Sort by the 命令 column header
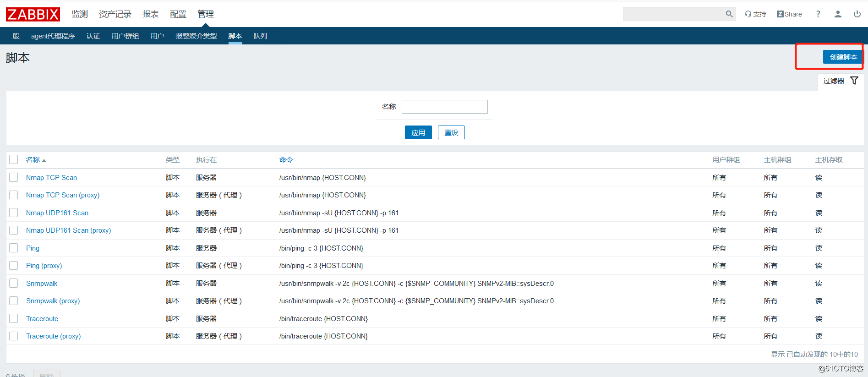Image resolution: width=868 pixels, height=377 pixels. pyautogui.click(x=286, y=160)
